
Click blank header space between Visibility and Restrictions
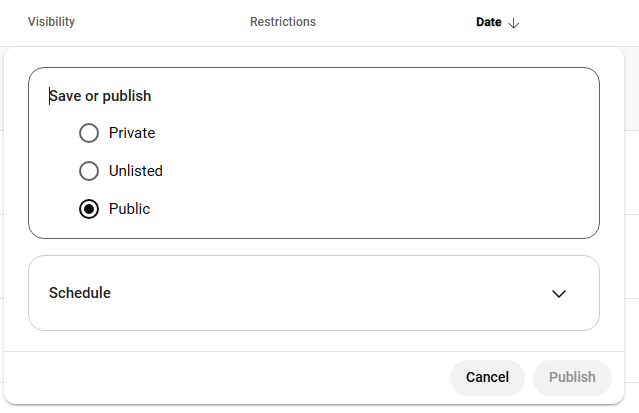160,22
